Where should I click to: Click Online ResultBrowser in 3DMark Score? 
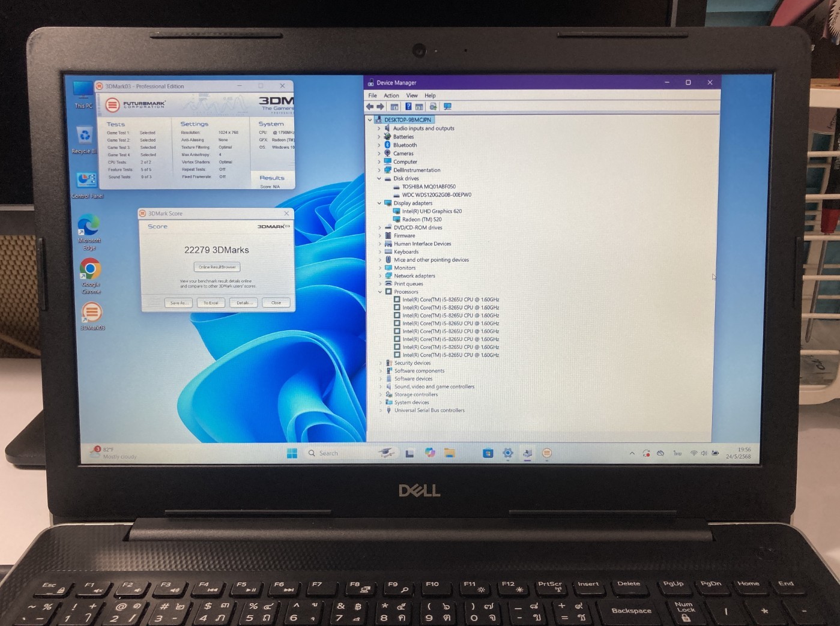pos(217,267)
